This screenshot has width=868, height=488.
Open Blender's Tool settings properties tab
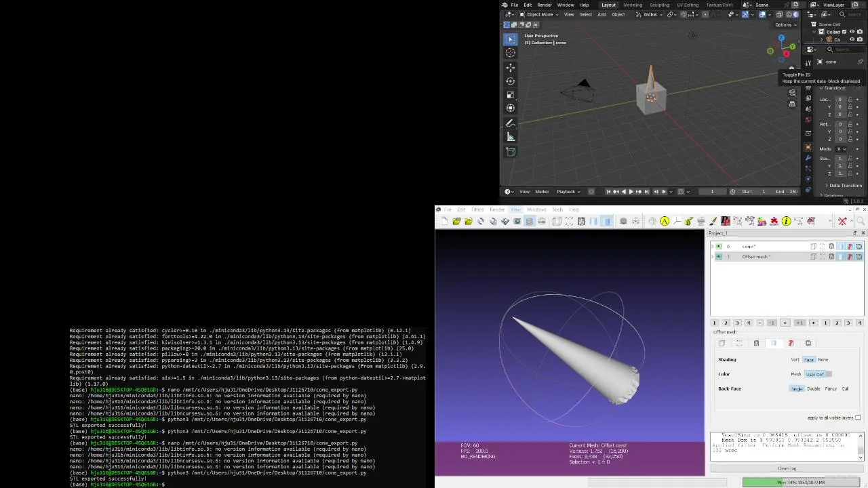coord(808,62)
